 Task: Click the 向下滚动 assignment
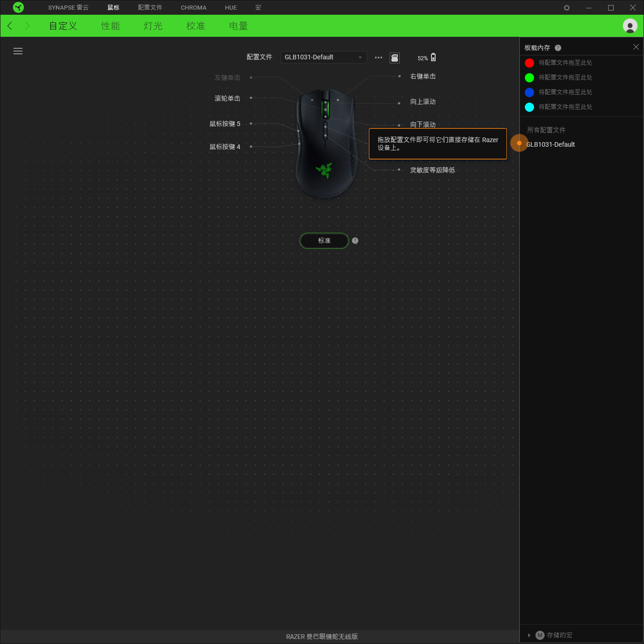tap(423, 125)
